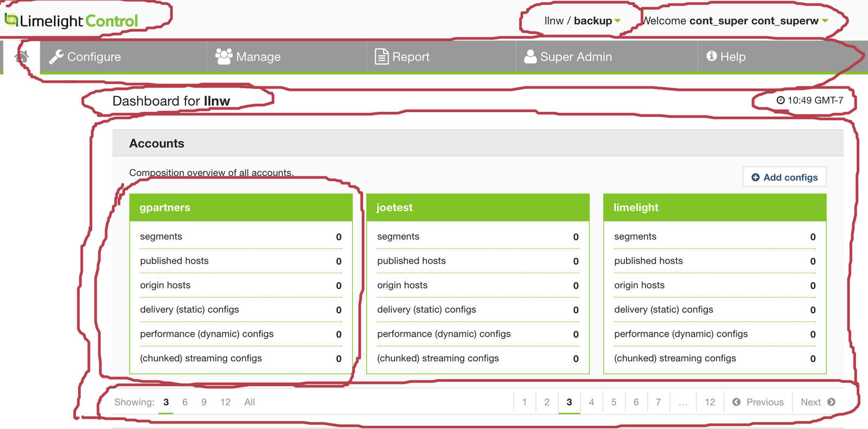This screenshot has width=868, height=429.
Task: Click performance (dynamic) configs in joetest
Action: click(478, 334)
